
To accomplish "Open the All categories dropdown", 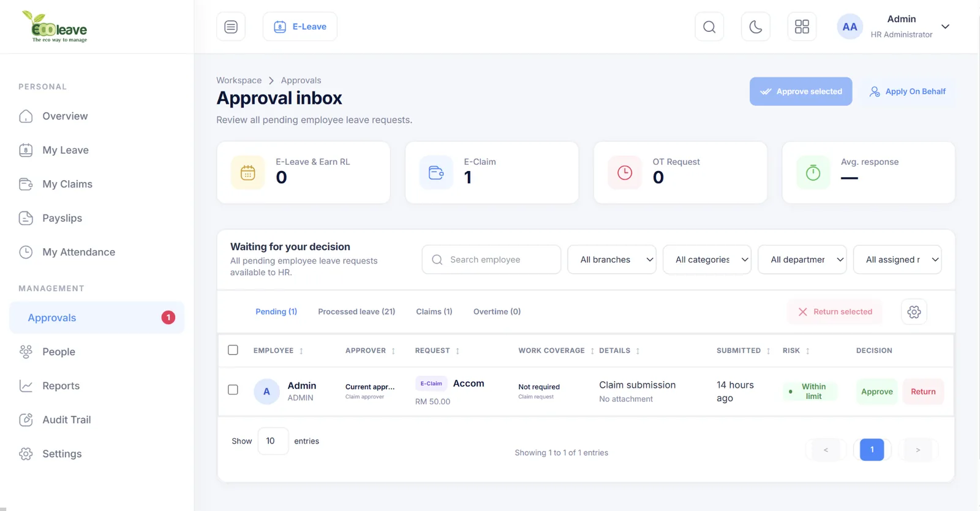I will pyautogui.click(x=707, y=260).
